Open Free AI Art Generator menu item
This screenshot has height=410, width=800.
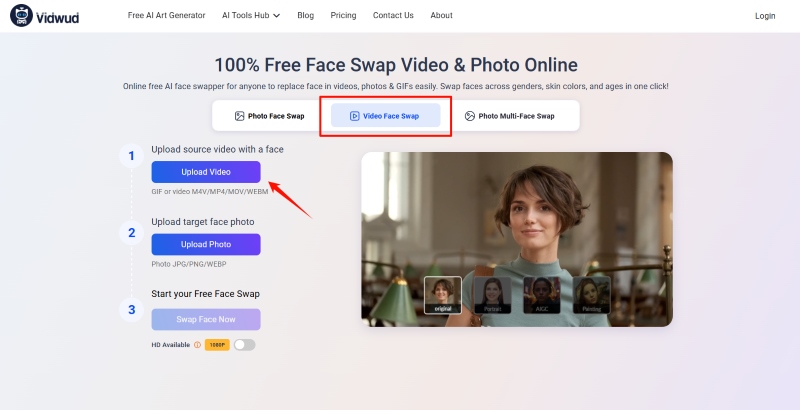pyautogui.click(x=166, y=15)
